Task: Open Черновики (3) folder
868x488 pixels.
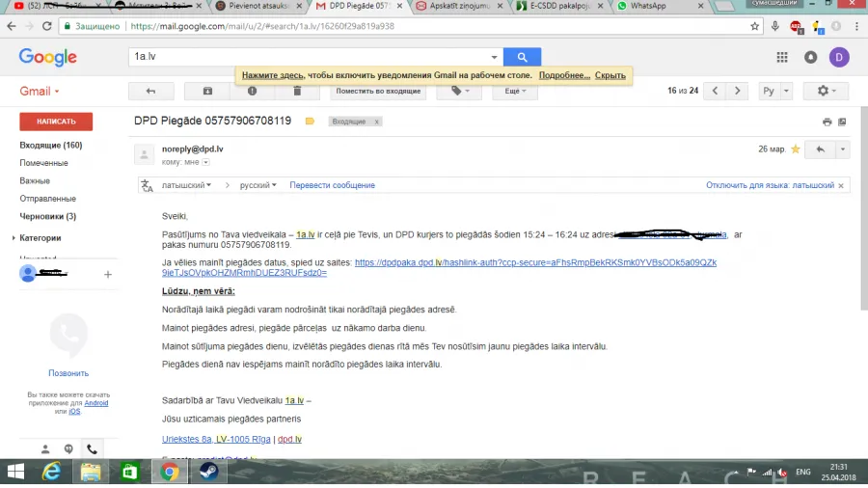Action: 47,216
